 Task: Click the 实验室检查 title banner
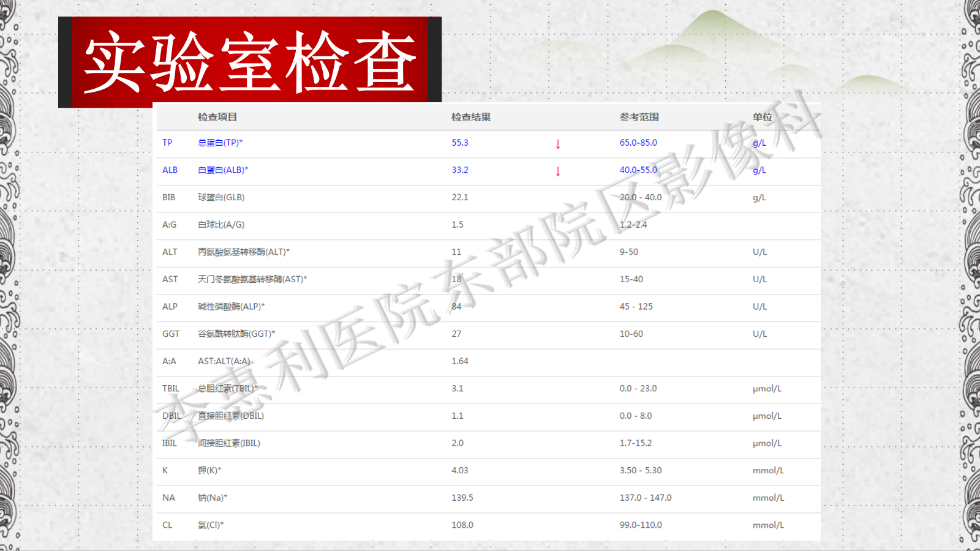coord(250,62)
